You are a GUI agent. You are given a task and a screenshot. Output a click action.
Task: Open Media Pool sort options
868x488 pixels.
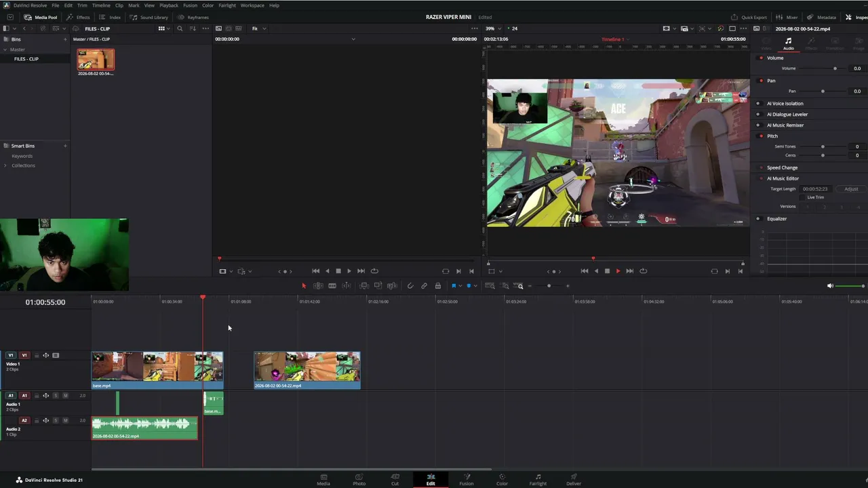[x=193, y=28]
